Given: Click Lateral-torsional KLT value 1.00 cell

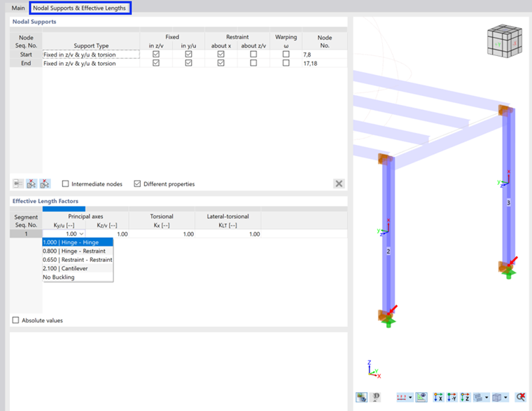Looking at the screenshot, I should point(228,234).
